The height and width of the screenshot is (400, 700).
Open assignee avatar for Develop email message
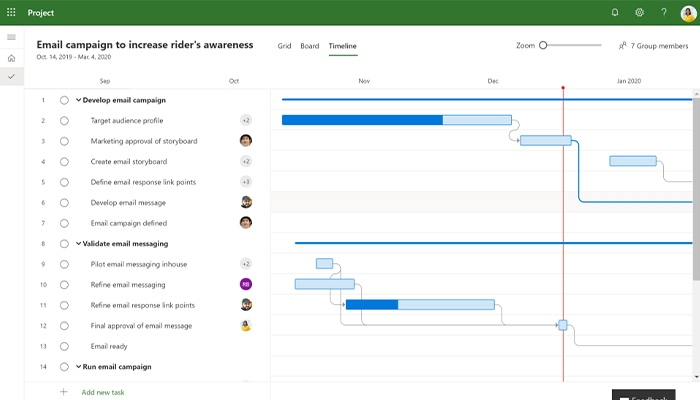point(246,202)
